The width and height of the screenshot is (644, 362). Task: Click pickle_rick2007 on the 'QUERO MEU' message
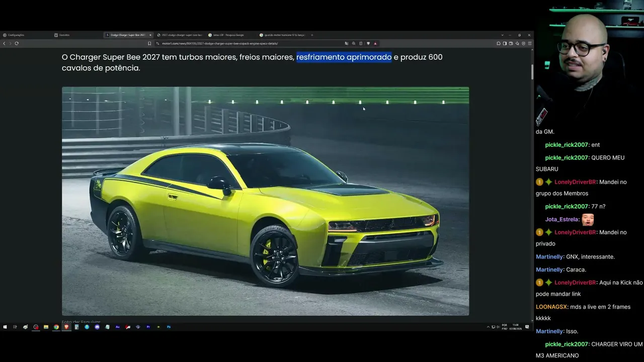click(x=567, y=158)
